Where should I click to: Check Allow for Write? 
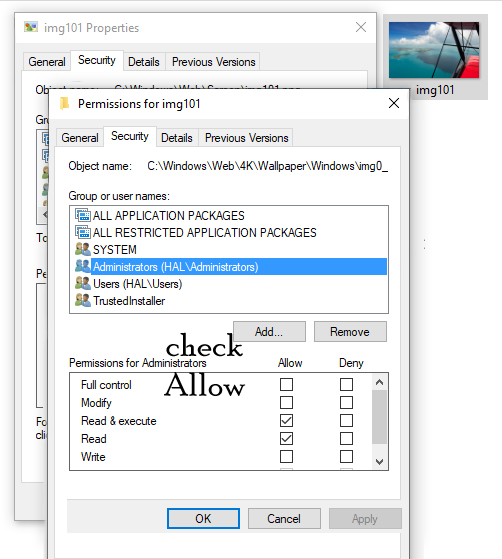[286, 457]
